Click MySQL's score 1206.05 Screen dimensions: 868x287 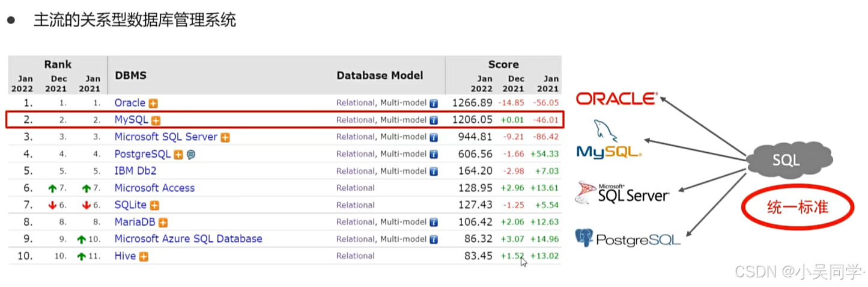pos(472,120)
